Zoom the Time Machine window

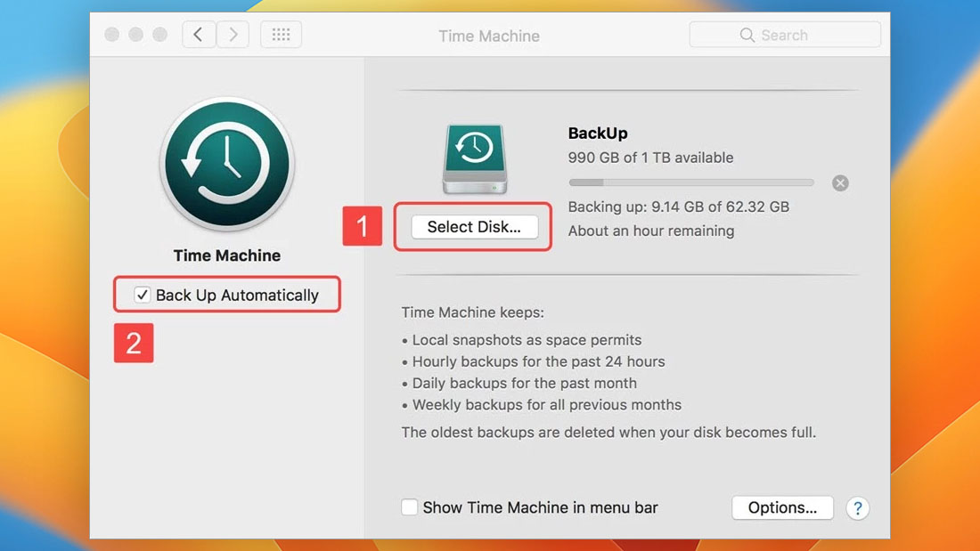tap(160, 35)
